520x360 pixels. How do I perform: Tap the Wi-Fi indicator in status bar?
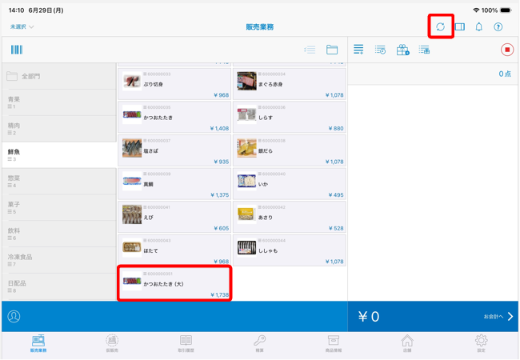coord(476,10)
